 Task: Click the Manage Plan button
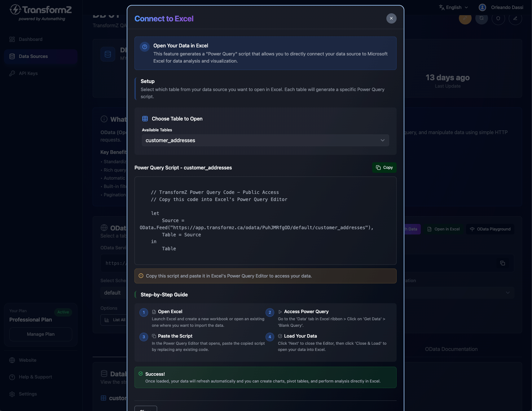click(x=41, y=334)
